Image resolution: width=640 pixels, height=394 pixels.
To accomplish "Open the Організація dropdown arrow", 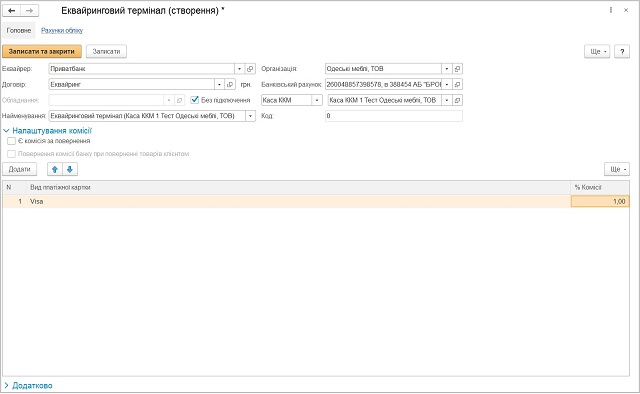I will point(447,69).
